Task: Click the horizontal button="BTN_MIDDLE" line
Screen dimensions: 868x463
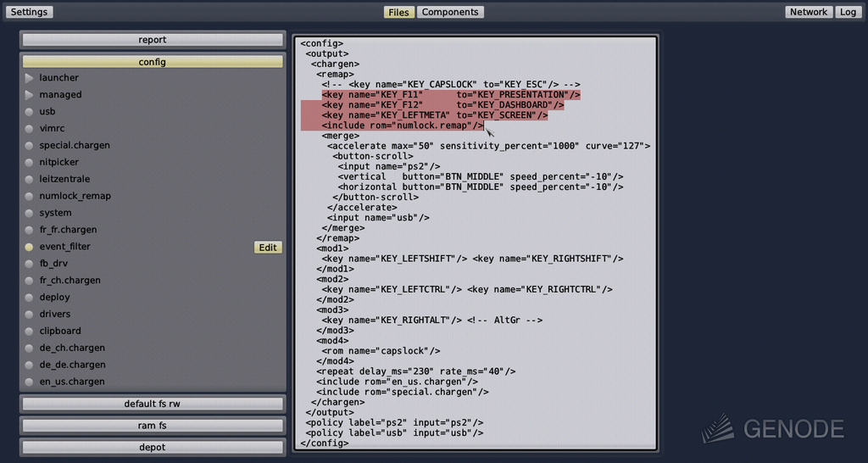Action: click(481, 187)
